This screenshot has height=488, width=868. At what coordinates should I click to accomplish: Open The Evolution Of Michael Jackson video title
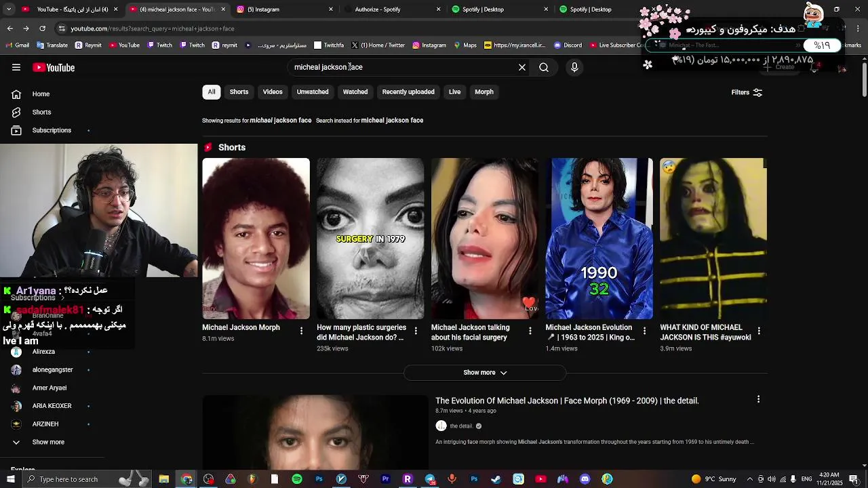tap(567, 401)
